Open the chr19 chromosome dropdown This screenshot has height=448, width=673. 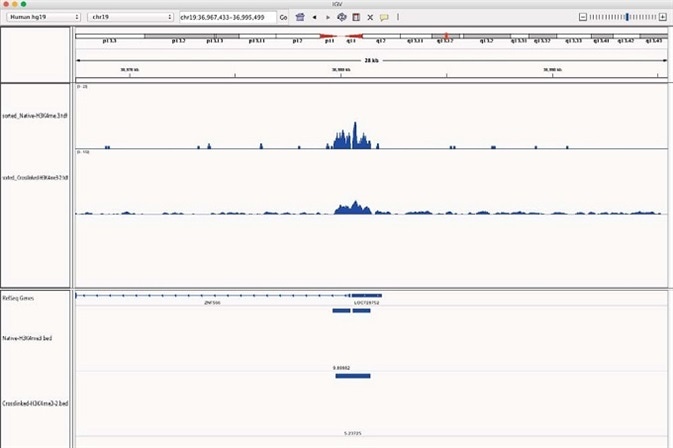point(130,17)
